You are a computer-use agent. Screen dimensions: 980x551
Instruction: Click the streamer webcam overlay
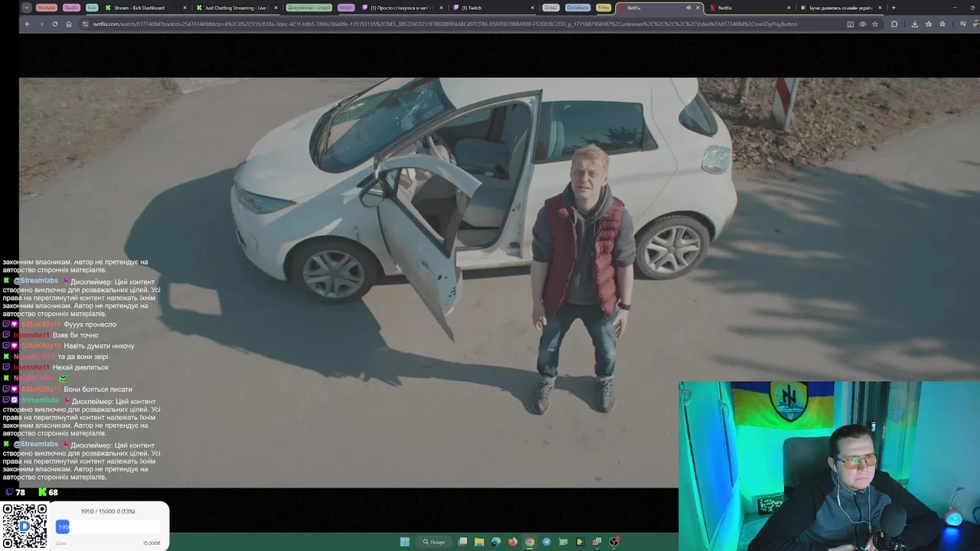[x=829, y=466]
